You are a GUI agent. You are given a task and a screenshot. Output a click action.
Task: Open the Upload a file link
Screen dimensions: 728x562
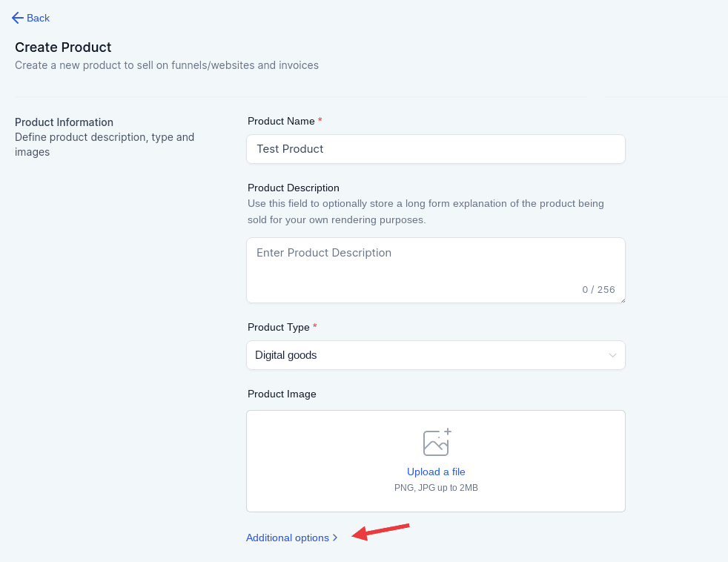[x=436, y=472]
